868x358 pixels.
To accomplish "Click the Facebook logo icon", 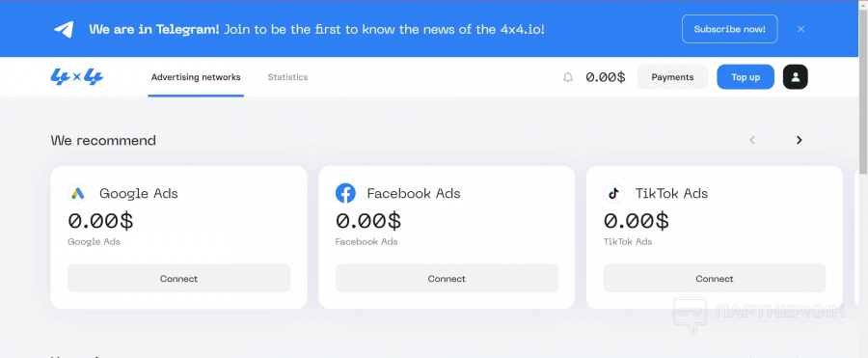I will 345,193.
